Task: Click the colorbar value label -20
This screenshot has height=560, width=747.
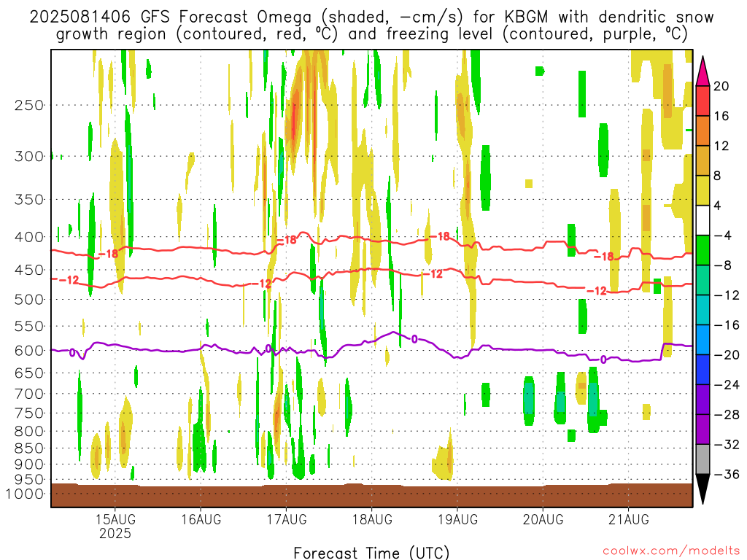Action: coord(726,355)
